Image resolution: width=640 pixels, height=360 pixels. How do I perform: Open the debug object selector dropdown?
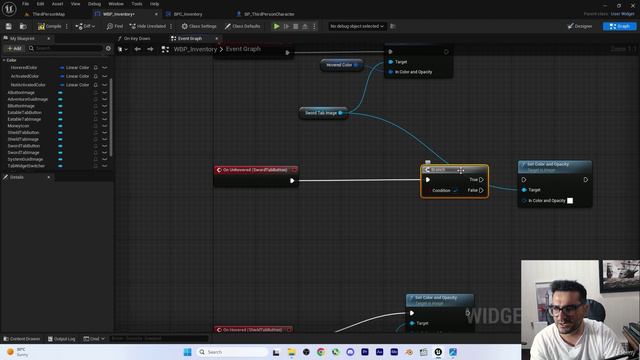tap(357, 26)
